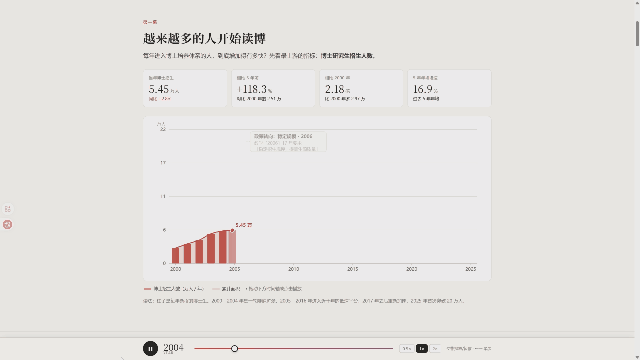The height and width of the screenshot is (360, 640).
Task: Toggle the red-line series in the chart legend
Action: coord(174,289)
